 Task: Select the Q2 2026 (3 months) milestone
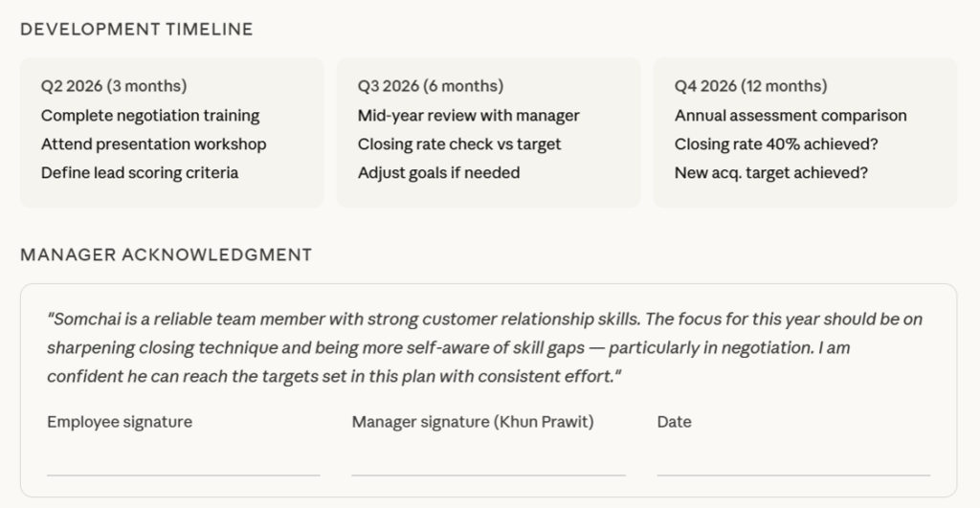tap(114, 86)
